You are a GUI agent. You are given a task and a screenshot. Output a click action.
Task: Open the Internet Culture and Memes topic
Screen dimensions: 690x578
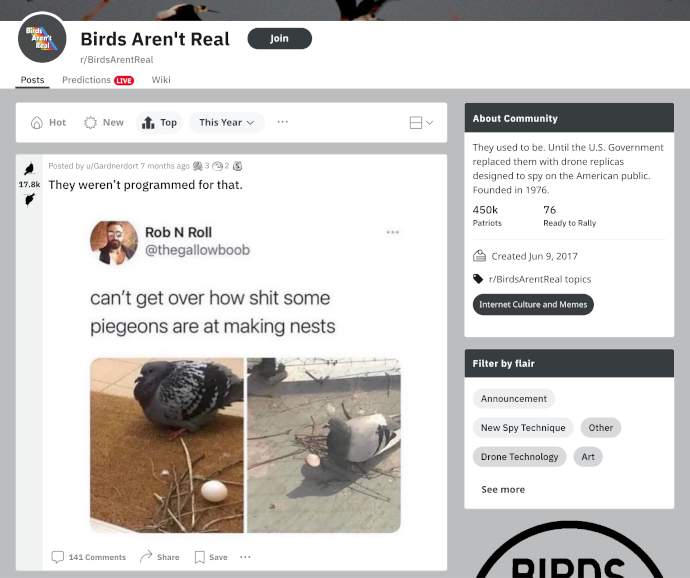533,305
